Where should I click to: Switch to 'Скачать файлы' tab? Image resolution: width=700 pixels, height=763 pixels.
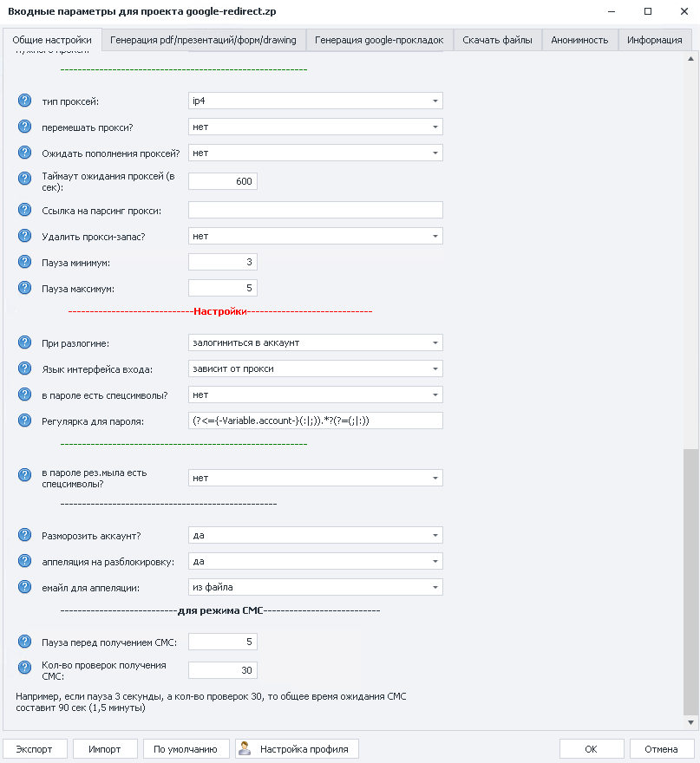coord(498,40)
